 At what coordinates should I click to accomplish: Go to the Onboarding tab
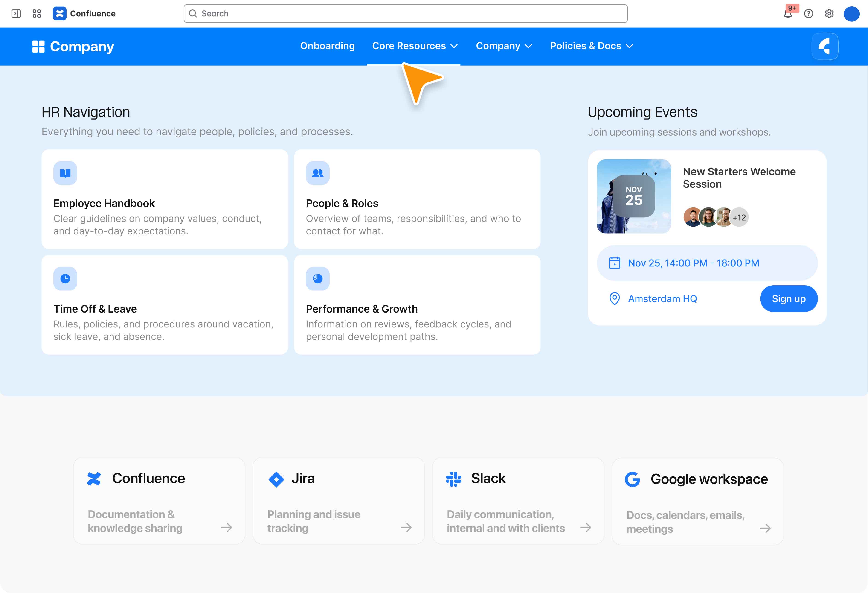tap(327, 46)
